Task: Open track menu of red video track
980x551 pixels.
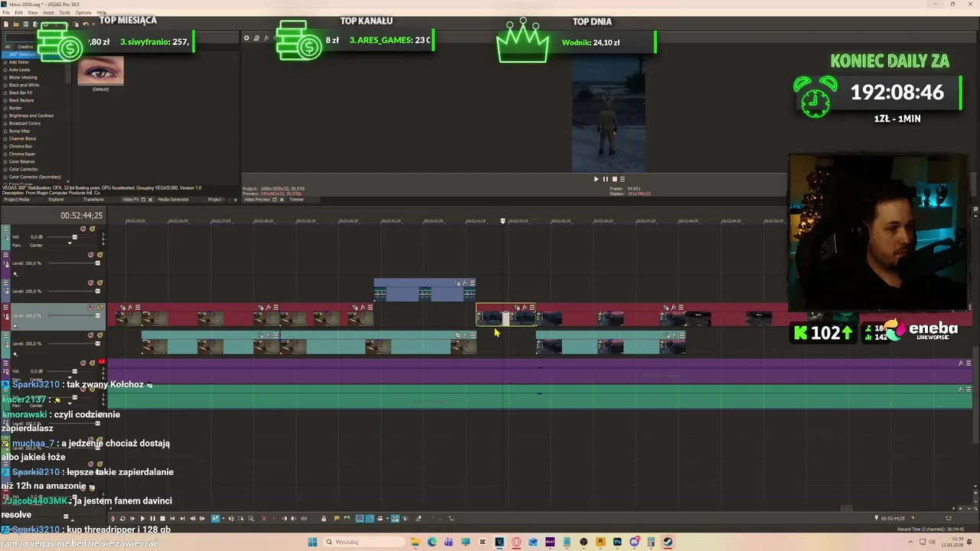Action: click(x=5, y=307)
